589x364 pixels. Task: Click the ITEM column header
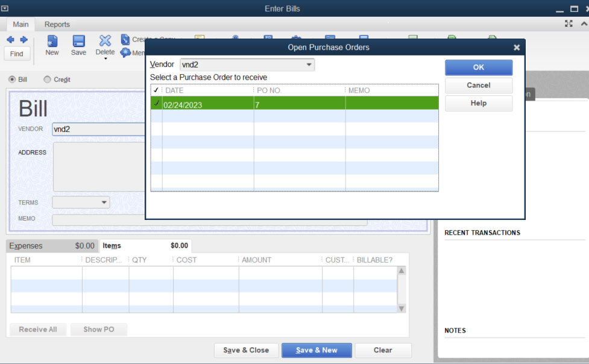tap(22, 260)
